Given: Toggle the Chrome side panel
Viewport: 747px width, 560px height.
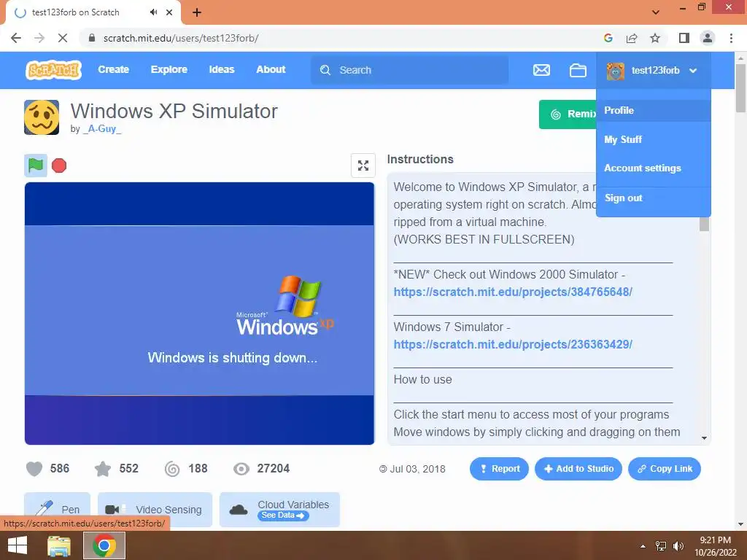Looking at the screenshot, I should (684, 38).
